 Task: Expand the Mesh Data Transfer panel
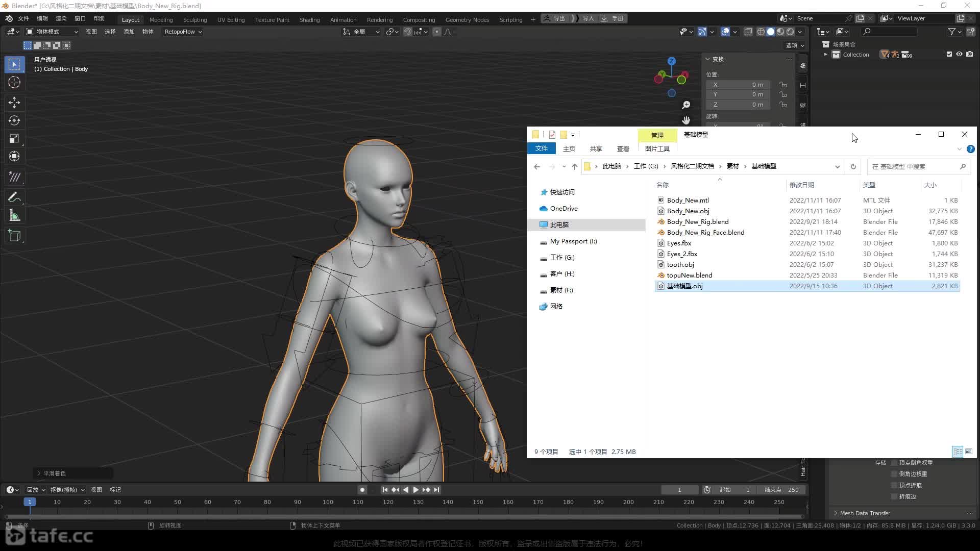coord(836,513)
